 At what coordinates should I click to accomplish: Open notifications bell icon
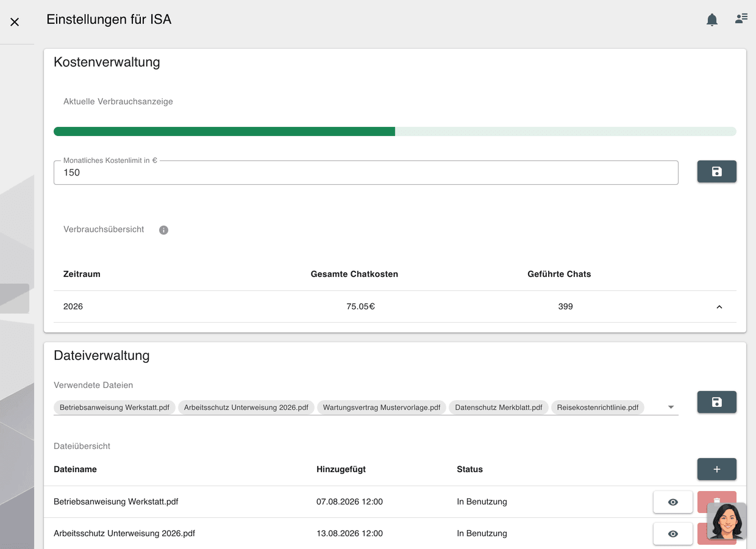point(712,20)
